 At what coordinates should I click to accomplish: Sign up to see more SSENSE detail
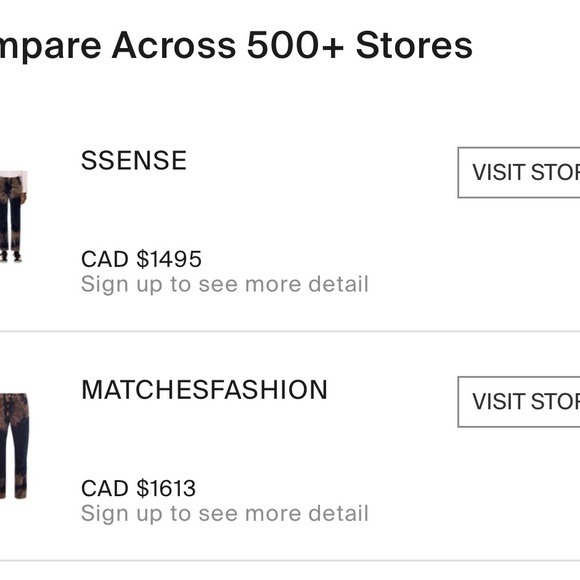pyautogui.click(x=225, y=284)
